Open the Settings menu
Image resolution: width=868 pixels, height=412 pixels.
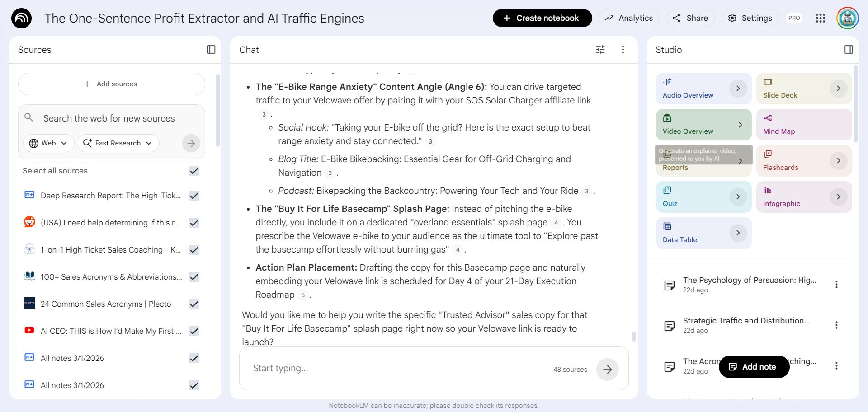click(750, 18)
